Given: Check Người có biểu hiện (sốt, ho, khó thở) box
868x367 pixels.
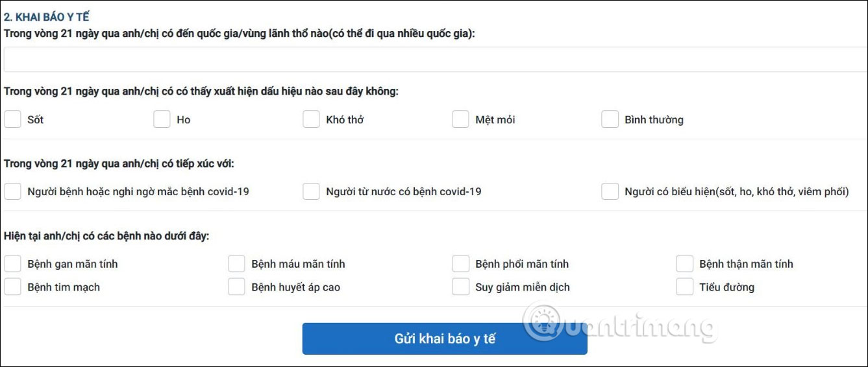Looking at the screenshot, I should pos(610,191).
